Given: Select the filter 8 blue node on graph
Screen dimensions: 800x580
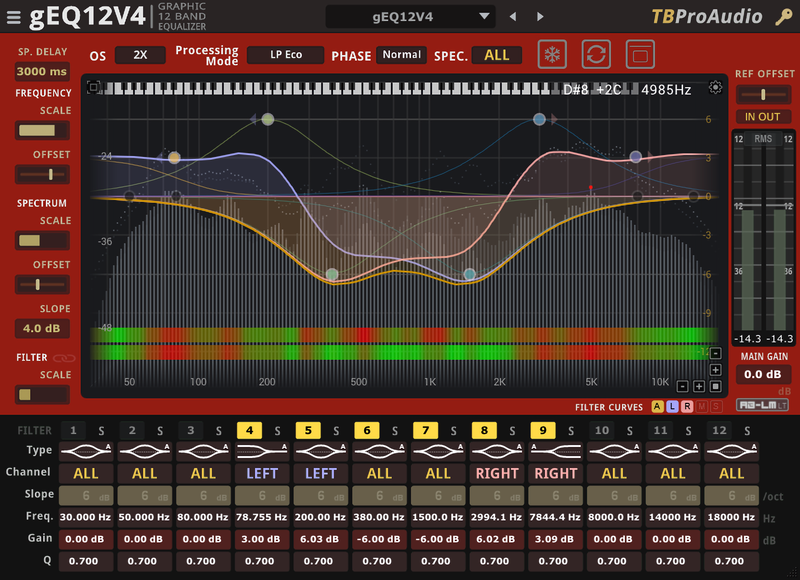Looking at the screenshot, I should click(x=539, y=119).
